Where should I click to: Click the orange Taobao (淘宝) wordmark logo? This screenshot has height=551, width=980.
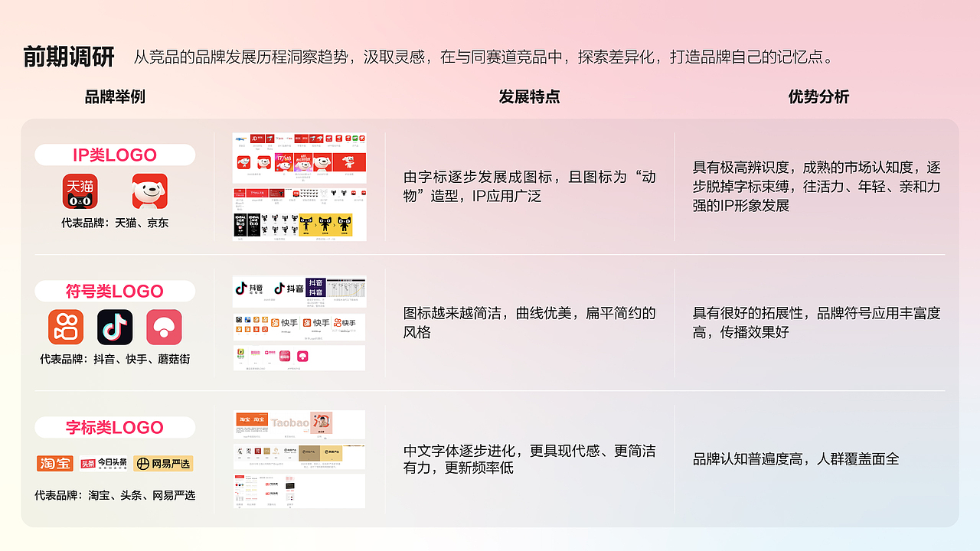click(x=55, y=463)
